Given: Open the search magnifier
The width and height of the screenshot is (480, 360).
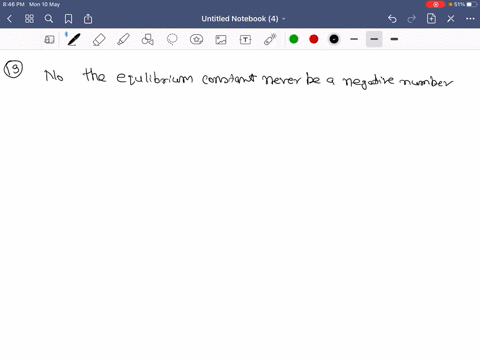Looking at the screenshot, I should 49,19.
